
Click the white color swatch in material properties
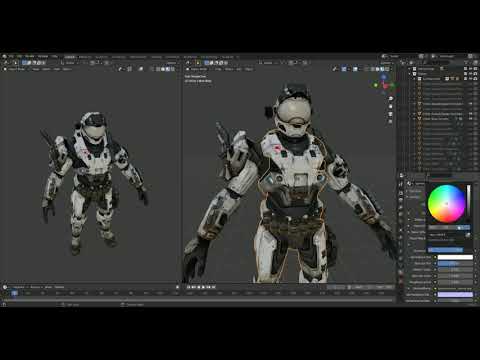(455, 257)
